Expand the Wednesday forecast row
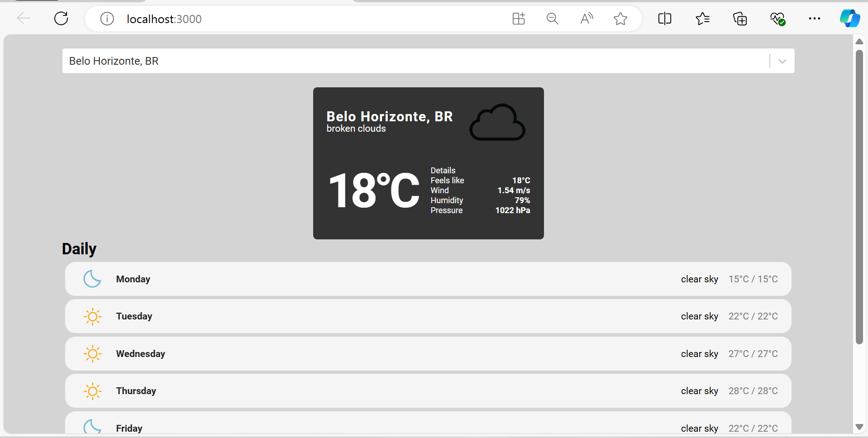 tap(428, 354)
